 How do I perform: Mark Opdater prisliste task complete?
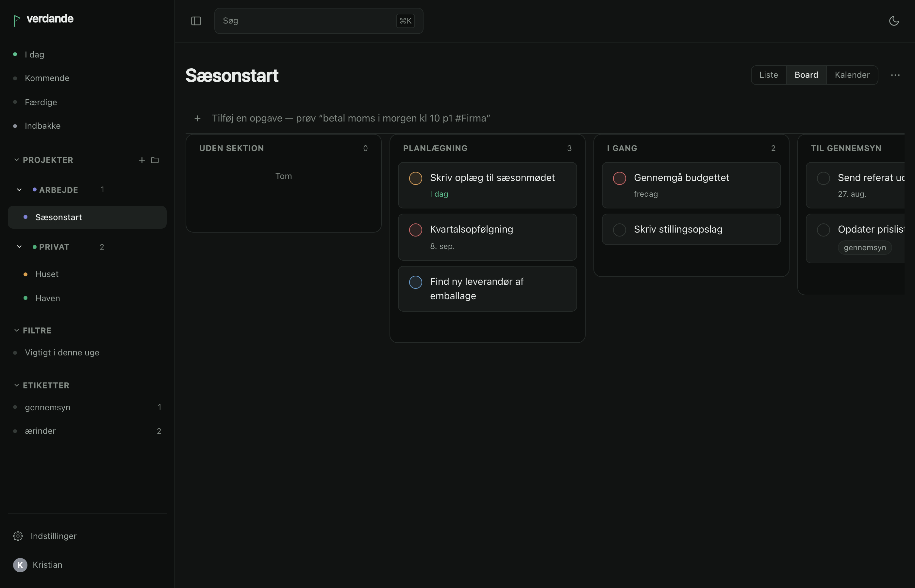point(823,230)
